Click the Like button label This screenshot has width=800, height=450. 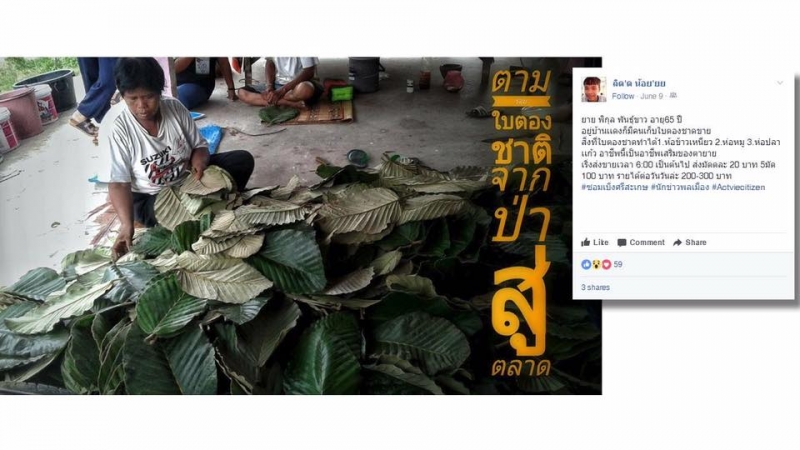(601, 242)
